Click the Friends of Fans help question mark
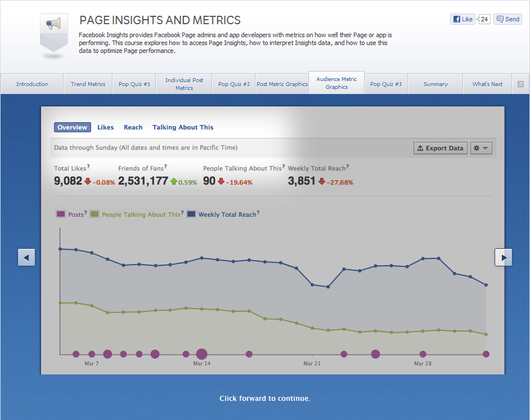 (165, 167)
